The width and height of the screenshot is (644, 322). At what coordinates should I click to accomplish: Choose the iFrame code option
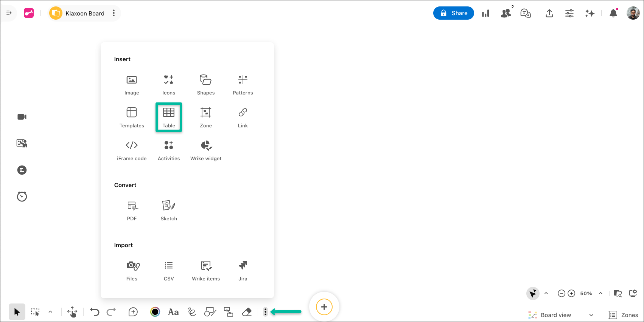pos(132,150)
